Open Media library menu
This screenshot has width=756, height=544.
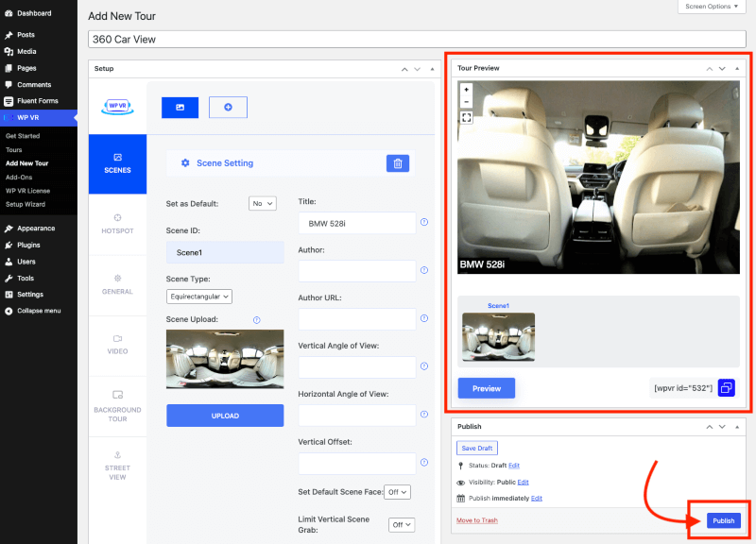coord(26,52)
